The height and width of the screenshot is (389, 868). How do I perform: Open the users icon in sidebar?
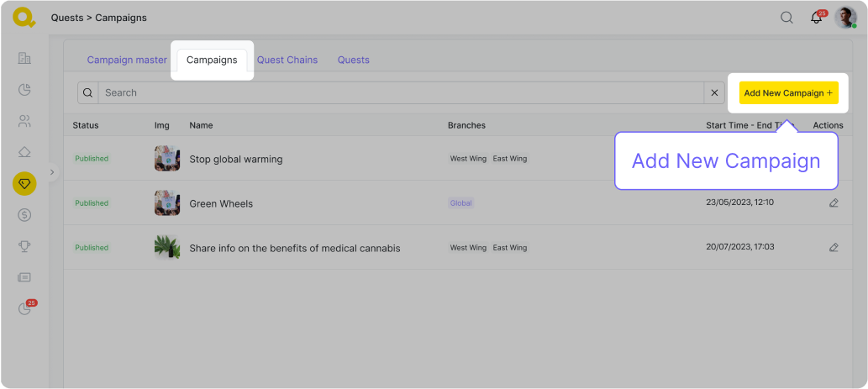[x=24, y=120]
